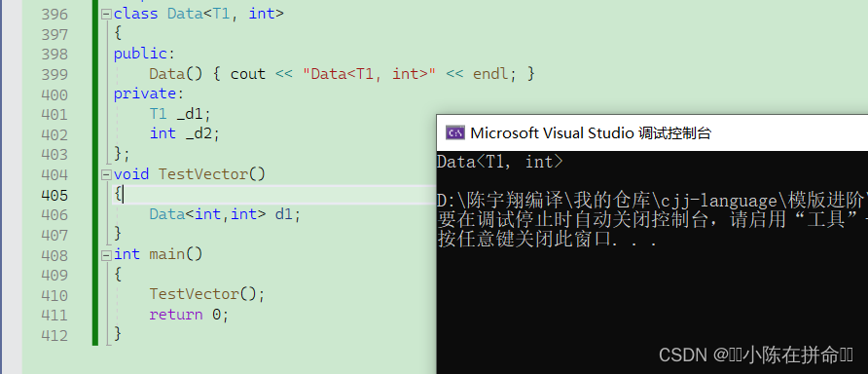This screenshot has width=868, height=374.
Task: Collapse the int main() function
Action: coord(106,255)
